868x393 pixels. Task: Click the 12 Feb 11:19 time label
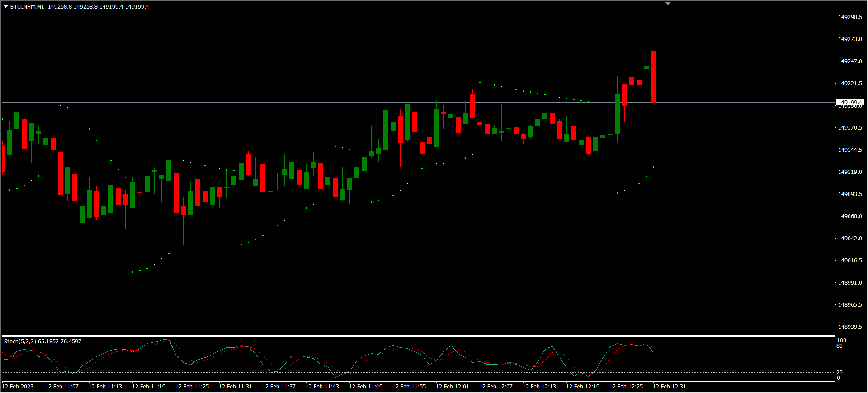click(x=149, y=387)
